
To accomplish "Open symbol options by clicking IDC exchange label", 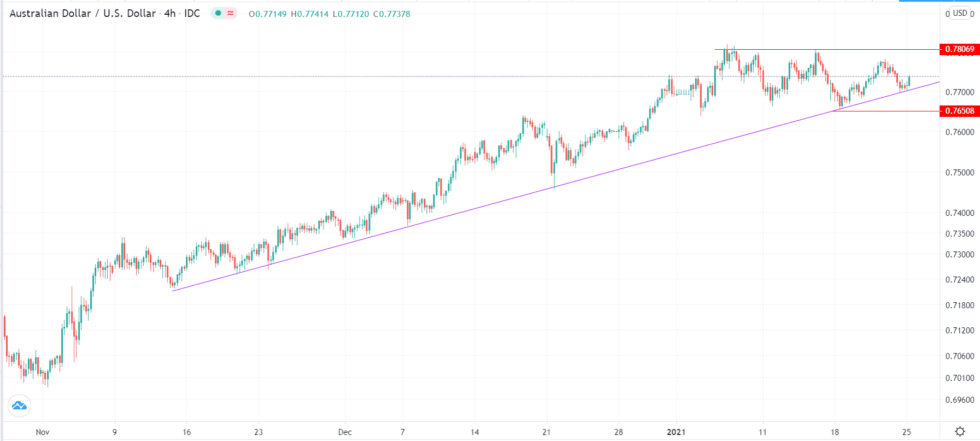I will pyautogui.click(x=192, y=14).
